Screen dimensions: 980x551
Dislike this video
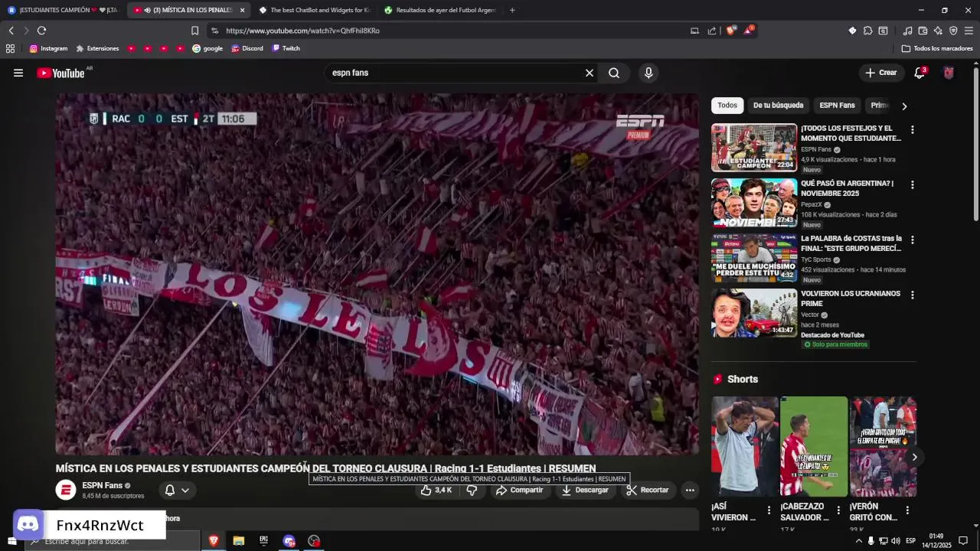(472, 490)
